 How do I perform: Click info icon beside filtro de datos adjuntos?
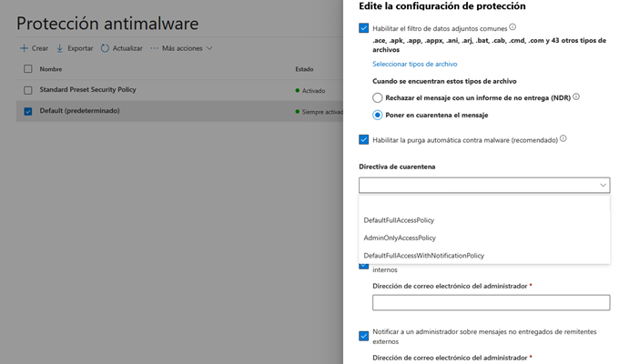click(538, 28)
